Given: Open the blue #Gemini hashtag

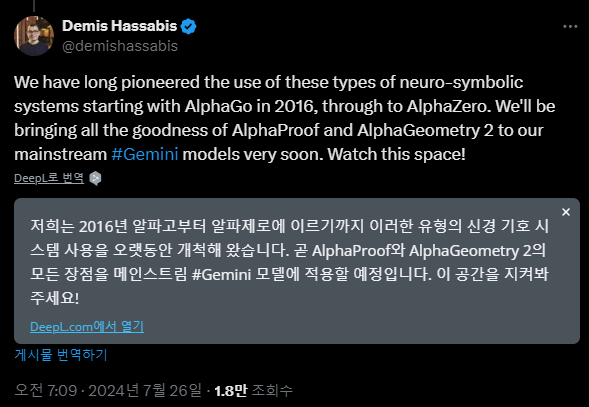Looking at the screenshot, I should [145, 154].
